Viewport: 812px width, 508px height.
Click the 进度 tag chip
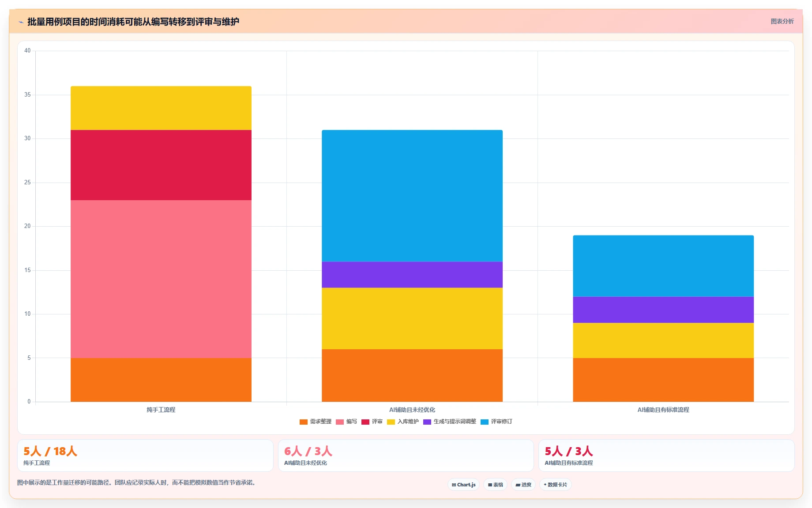[523, 485]
